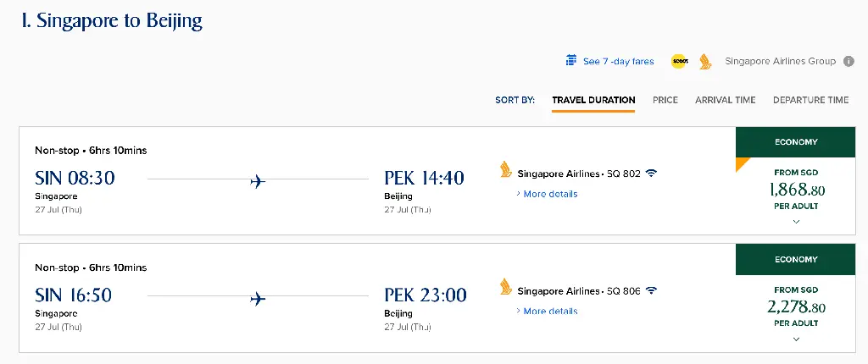Image resolution: width=868 pixels, height=364 pixels.
Task: Select the Travel Duration sort option
Action: (593, 100)
